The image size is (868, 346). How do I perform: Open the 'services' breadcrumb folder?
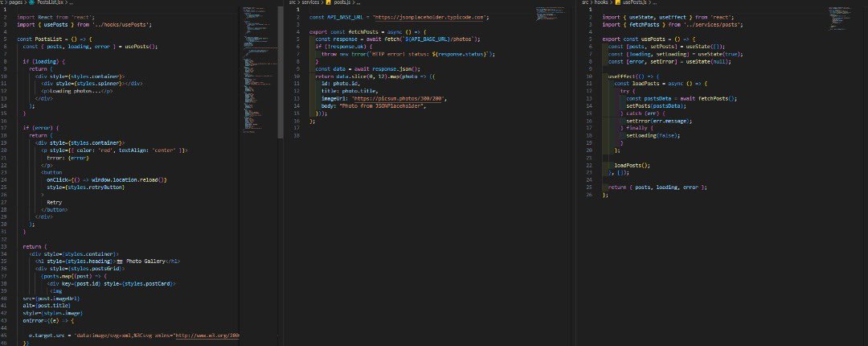click(310, 2)
